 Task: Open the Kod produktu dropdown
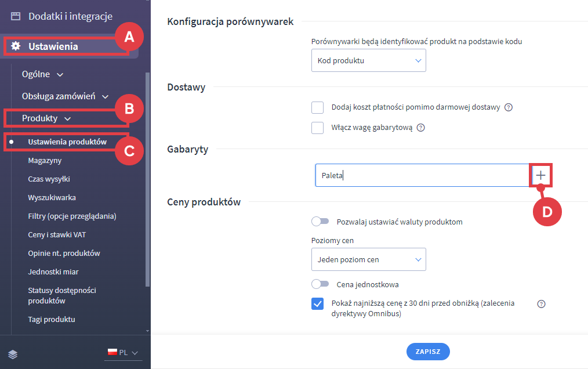click(x=368, y=60)
